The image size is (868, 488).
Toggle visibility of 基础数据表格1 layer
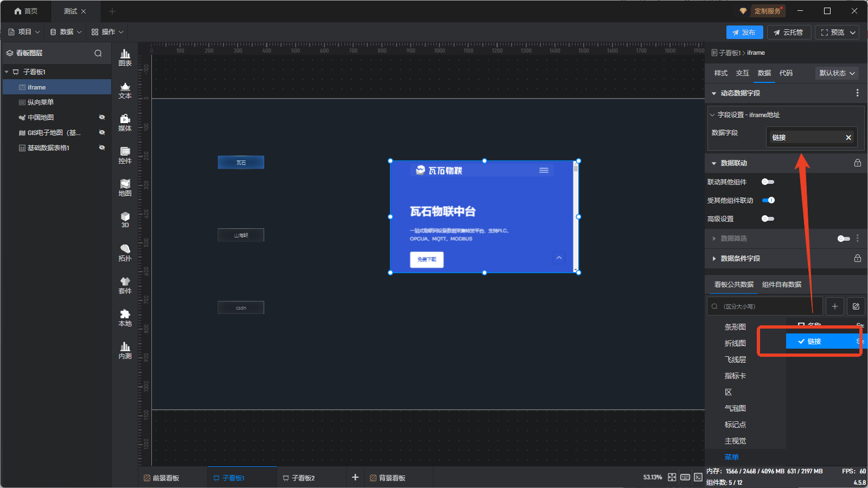click(x=101, y=147)
